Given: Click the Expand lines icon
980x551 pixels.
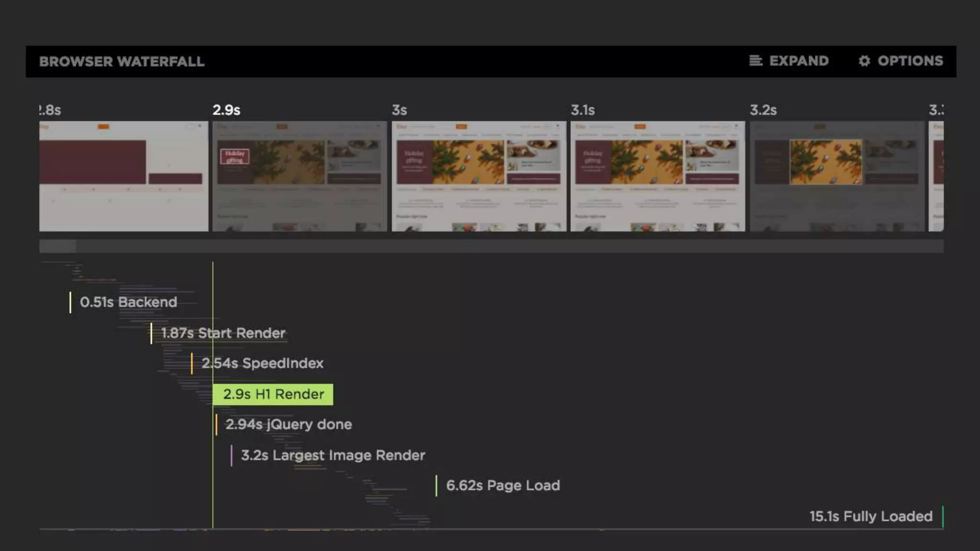Looking at the screenshot, I should tap(756, 61).
